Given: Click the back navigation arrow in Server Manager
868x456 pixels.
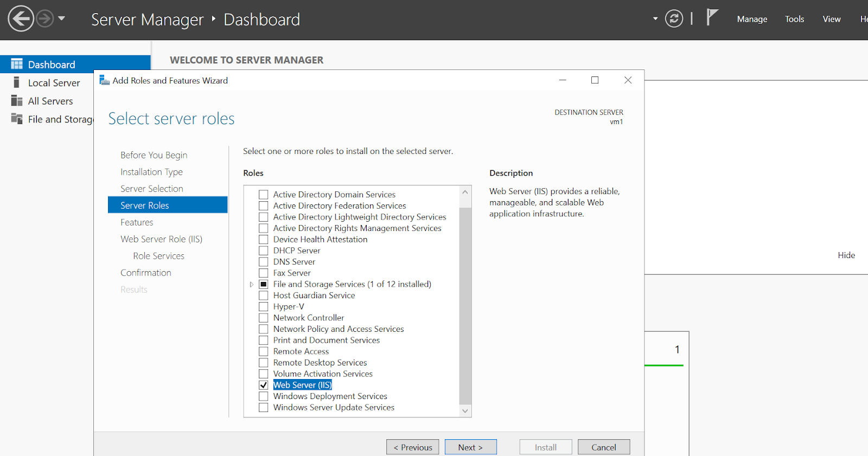Looking at the screenshot, I should [x=21, y=19].
